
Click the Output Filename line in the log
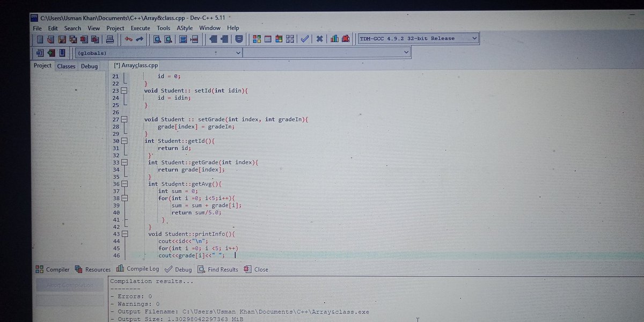pos(240,311)
